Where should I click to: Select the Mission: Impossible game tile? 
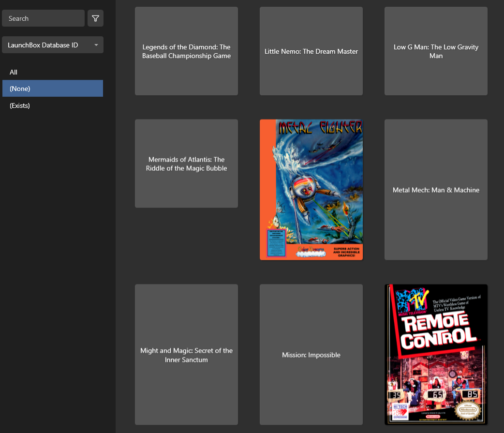tap(311, 355)
